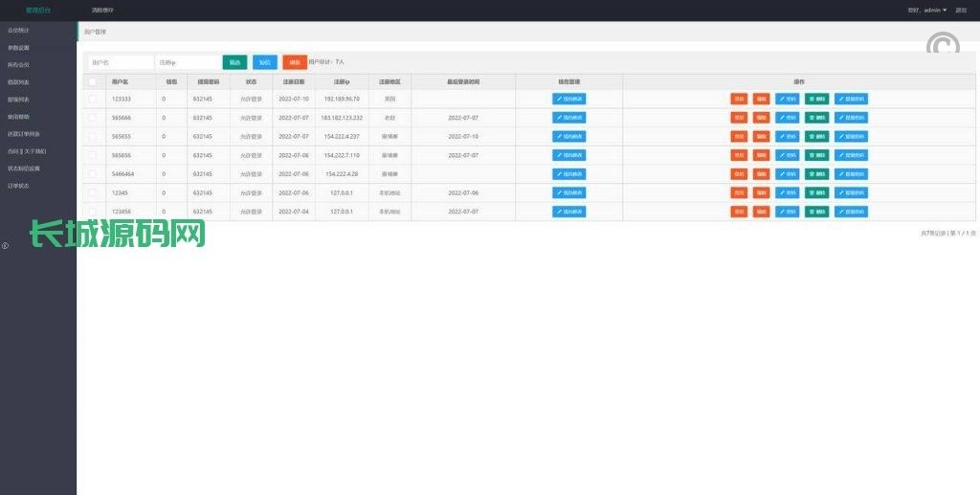This screenshot has height=495, width=980.
Task: Click green trash delete button for user 123456
Action: click(x=816, y=212)
